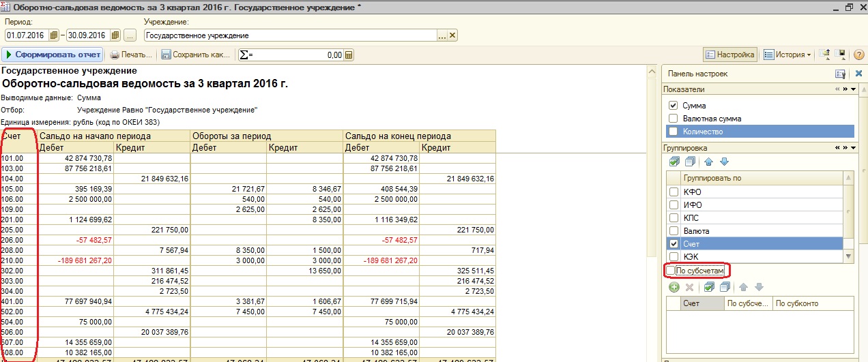Open calendar for the period end date
This screenshot has width=868, height=362.
tap(115, 35)
